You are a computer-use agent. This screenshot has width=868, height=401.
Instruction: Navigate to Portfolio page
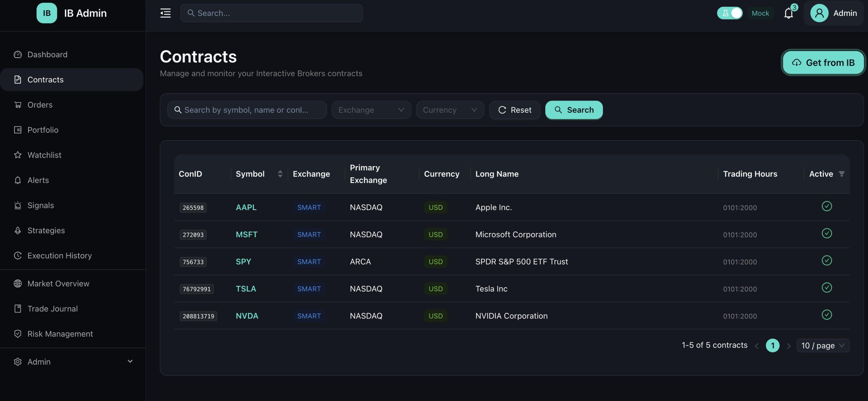[x=72, y=130]
